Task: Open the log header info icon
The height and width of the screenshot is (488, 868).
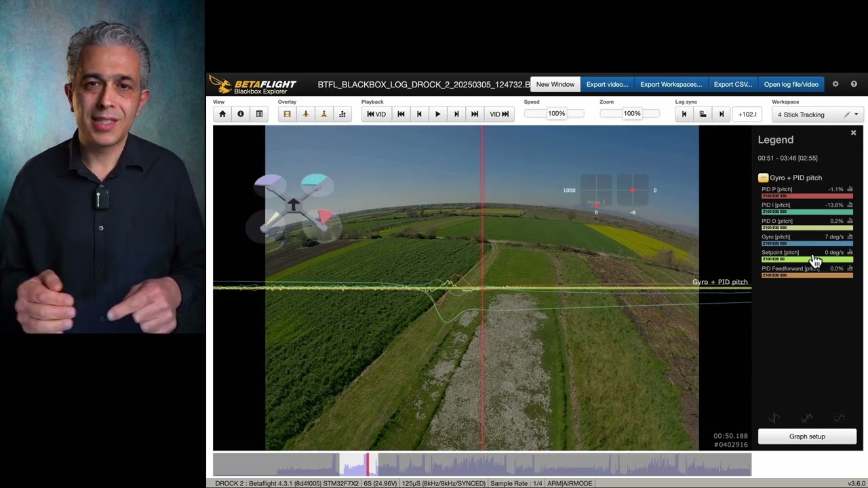Action: click(x=241, y=114)
